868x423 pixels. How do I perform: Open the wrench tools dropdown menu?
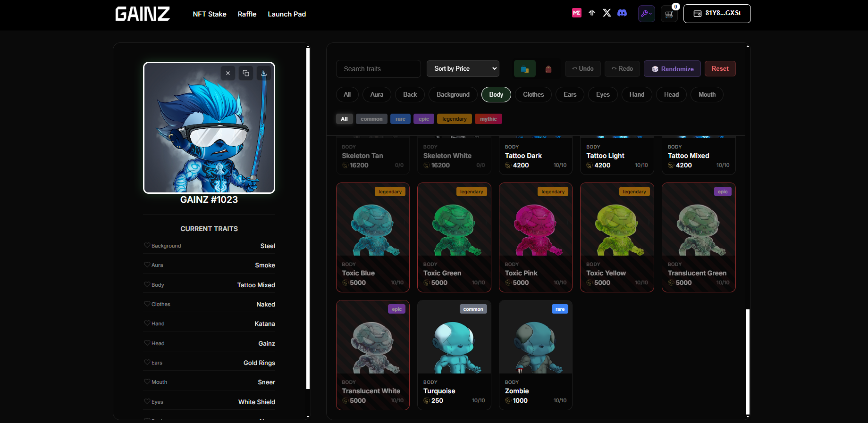tap(646, 14)
